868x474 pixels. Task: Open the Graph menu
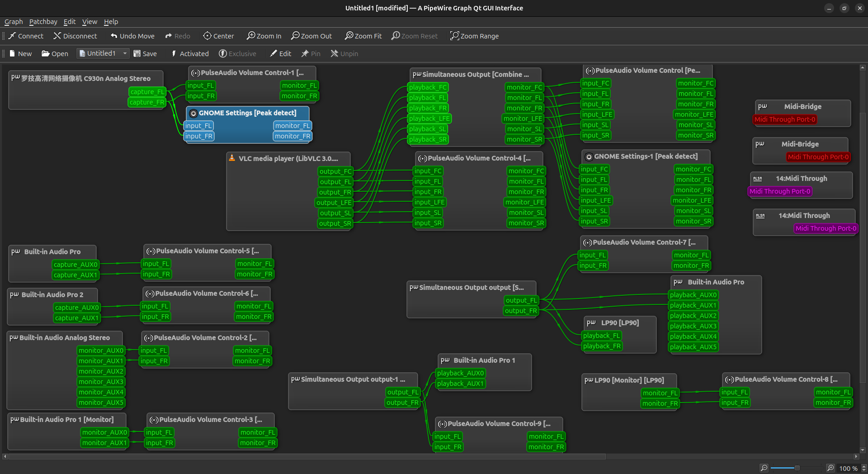(x=14, y=22)
